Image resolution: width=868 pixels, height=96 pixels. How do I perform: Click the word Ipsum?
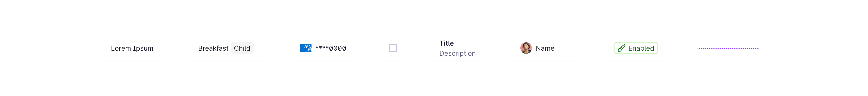tap(143, 48)
